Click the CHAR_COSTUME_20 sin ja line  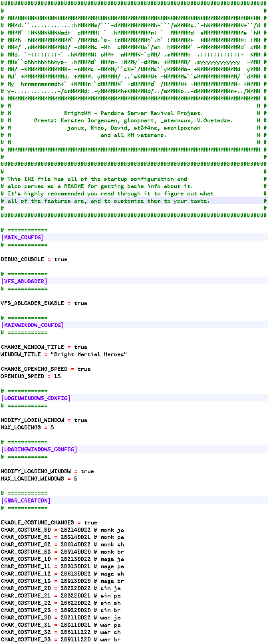(61, 589)
